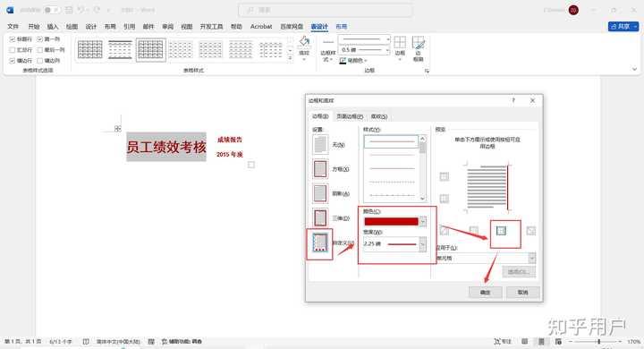
Task: Click the zoom slider in status bar
Action: point(598,342)
